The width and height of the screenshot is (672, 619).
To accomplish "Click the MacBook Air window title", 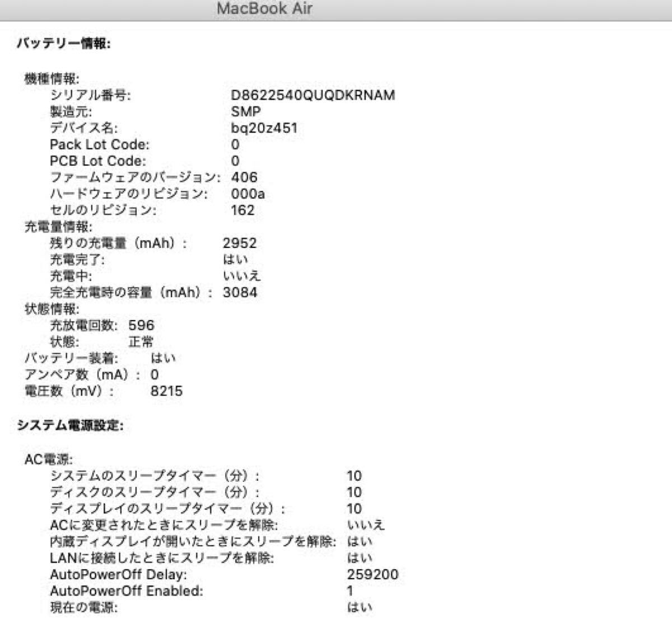I will (x=264, y=8).
